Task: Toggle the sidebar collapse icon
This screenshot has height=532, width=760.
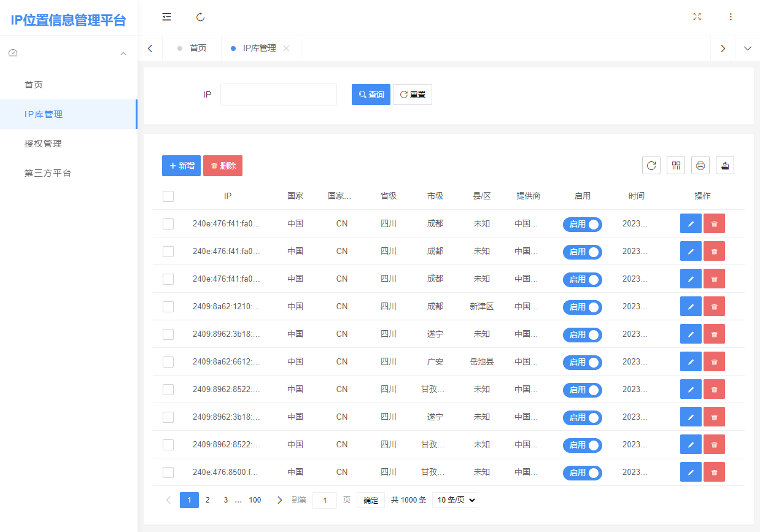Action: (166, 17)
